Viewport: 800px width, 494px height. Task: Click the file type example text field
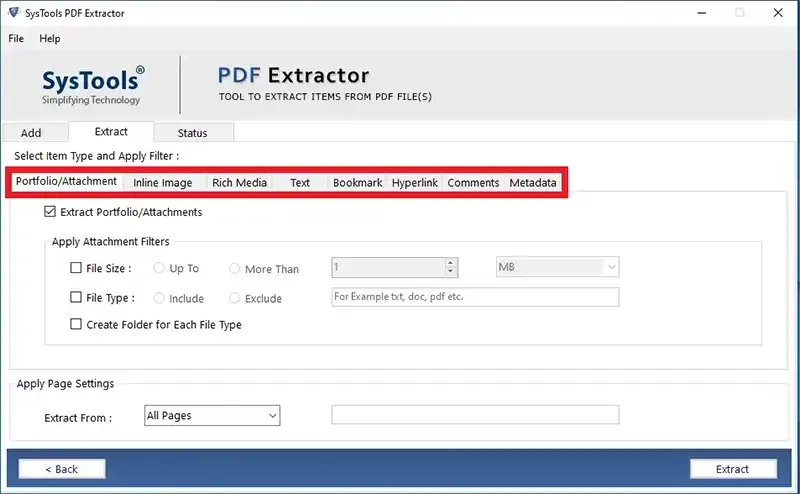475,297
